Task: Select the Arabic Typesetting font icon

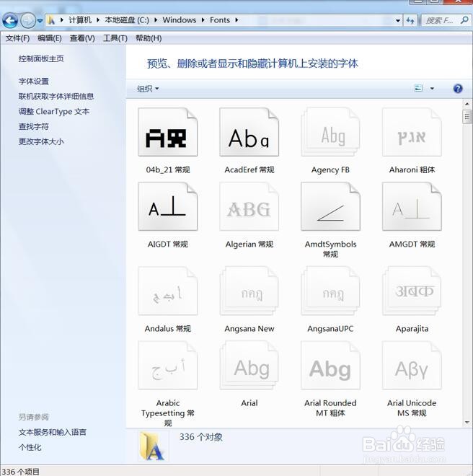Action: (x=167, y=366)
